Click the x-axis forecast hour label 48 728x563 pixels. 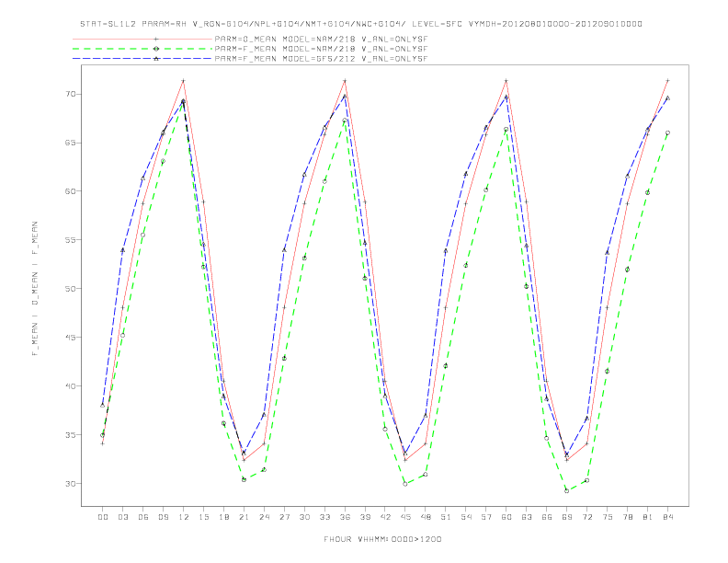pyautogui.click(x=426, y=517)
